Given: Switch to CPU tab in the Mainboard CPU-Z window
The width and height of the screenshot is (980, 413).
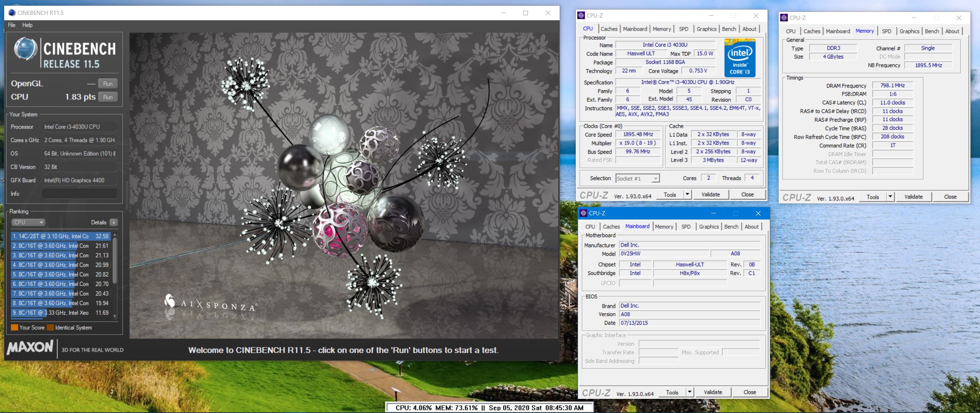Looking at the screenshot, I should click(590, 227).
